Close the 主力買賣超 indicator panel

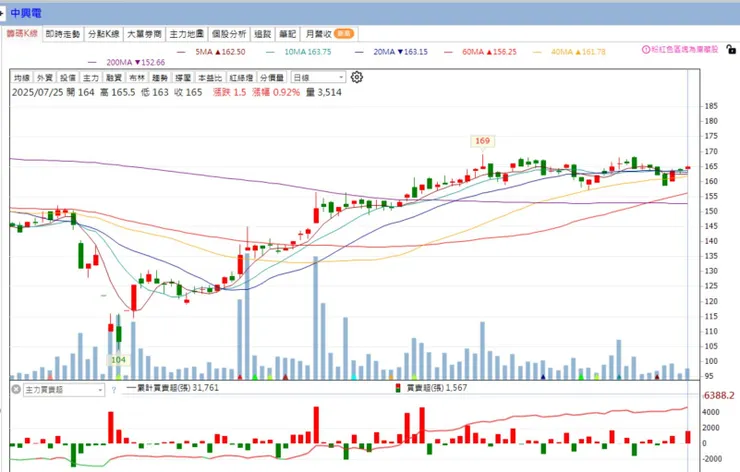coord(16,389)
